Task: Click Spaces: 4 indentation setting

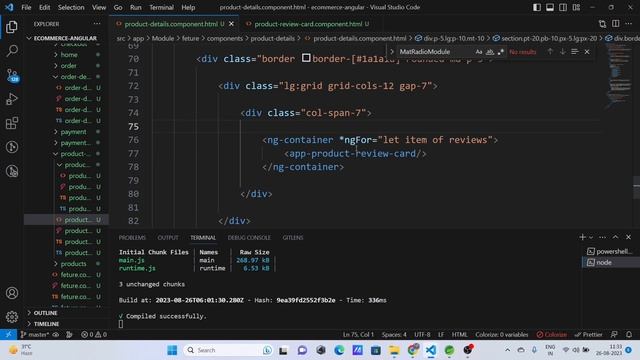Action: coord(394,334)
